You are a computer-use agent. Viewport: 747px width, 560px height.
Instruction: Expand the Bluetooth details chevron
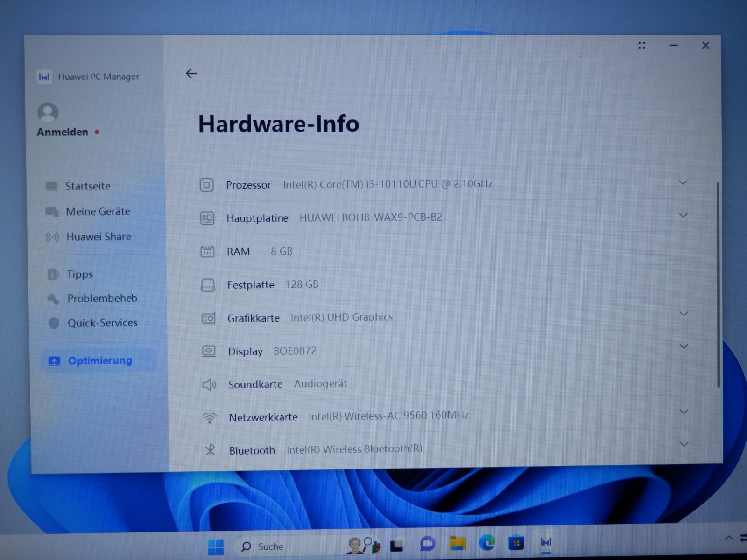point(684,444)
